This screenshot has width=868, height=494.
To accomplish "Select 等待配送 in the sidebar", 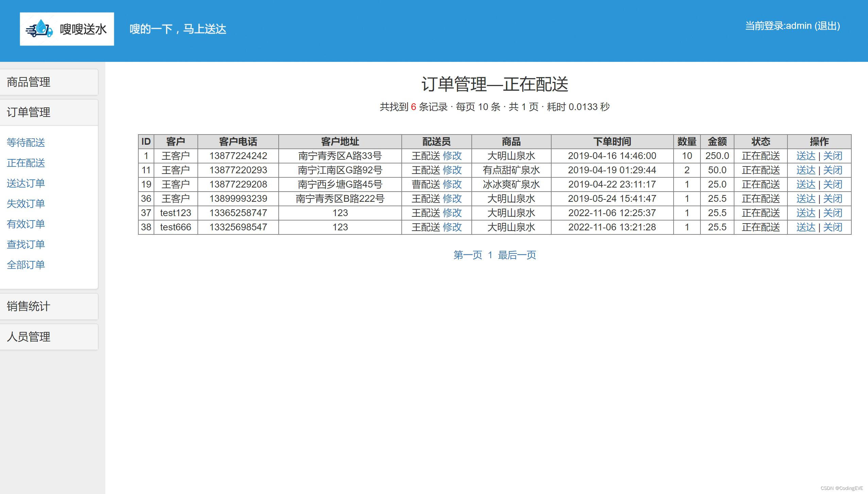I will click(26, 143).
